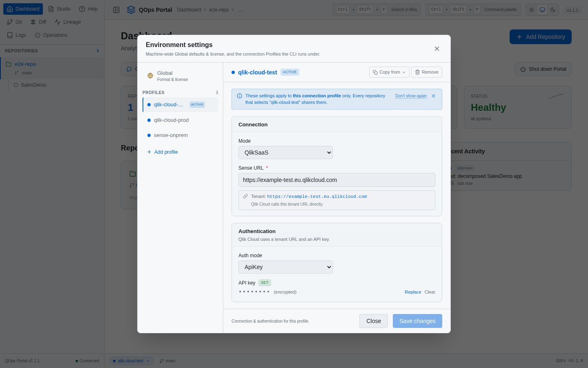This screenshot has width=588, height=368.
Task: Click Add Repository button
Action: click(541, 37)
